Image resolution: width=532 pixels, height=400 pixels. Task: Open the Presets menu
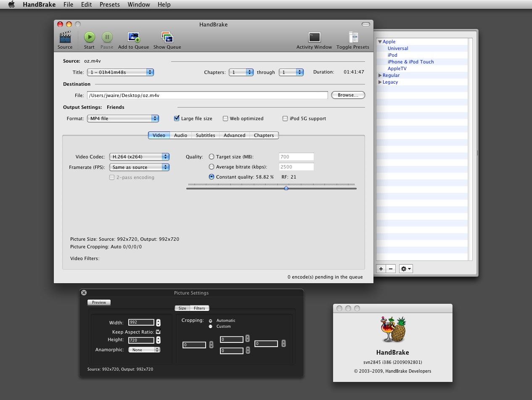[110, 5]
